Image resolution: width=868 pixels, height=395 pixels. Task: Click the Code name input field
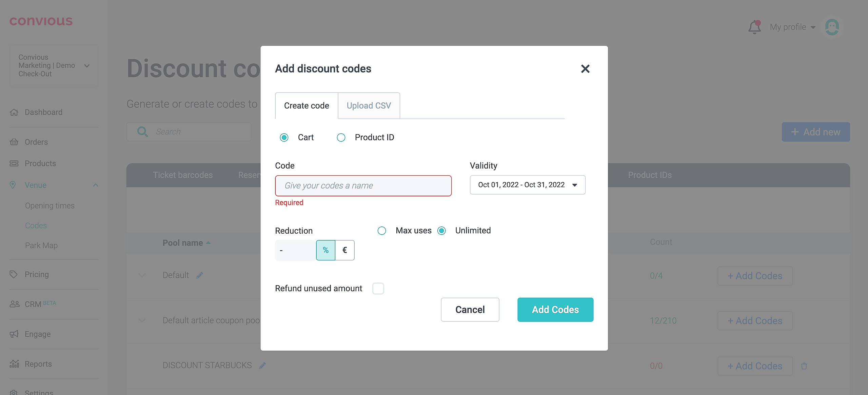point(363,186)
